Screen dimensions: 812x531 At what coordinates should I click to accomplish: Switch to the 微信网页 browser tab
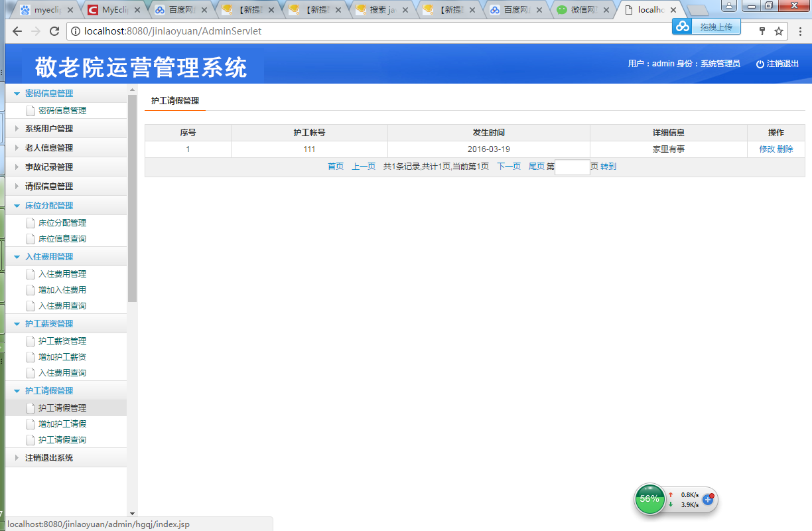(582, 10)
